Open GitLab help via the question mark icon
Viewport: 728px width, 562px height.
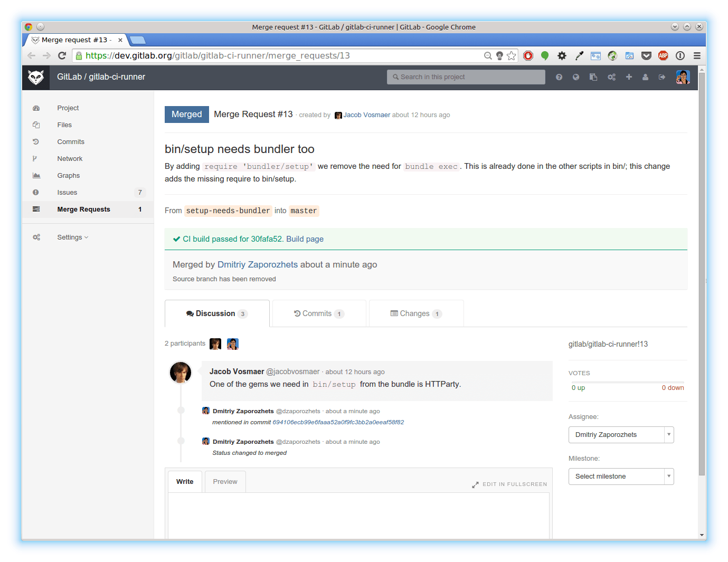pos(559,77)
